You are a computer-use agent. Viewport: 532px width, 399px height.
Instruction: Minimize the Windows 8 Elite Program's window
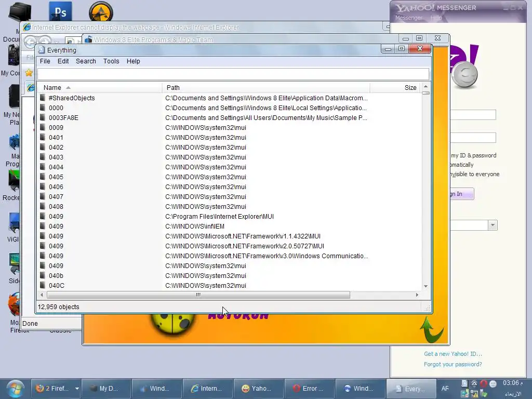coord(405,38)
